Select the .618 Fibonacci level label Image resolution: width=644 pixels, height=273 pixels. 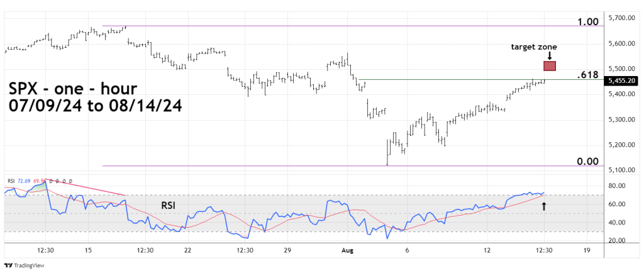(x=588, y=75)
